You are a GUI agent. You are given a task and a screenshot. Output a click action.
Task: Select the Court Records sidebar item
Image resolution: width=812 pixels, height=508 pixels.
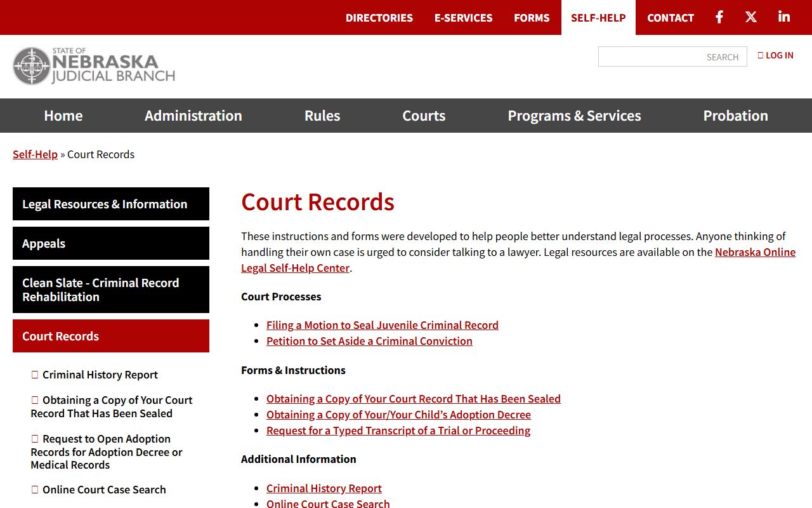click(111, 336)
